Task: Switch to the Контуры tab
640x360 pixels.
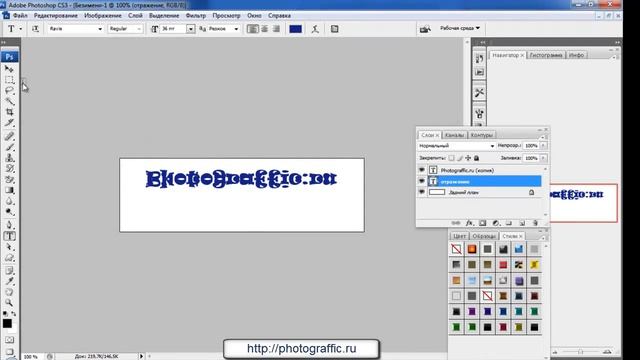Action: [x=482, y=135]
